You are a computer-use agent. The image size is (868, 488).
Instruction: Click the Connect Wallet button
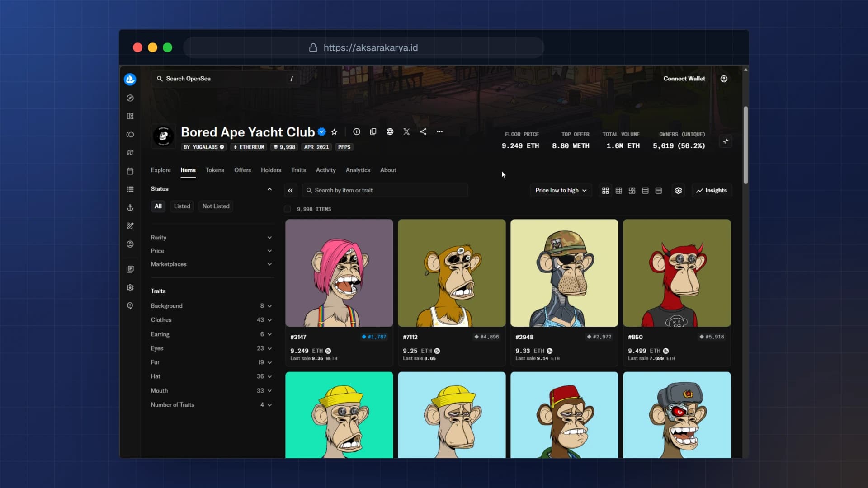tap(684, 79)
